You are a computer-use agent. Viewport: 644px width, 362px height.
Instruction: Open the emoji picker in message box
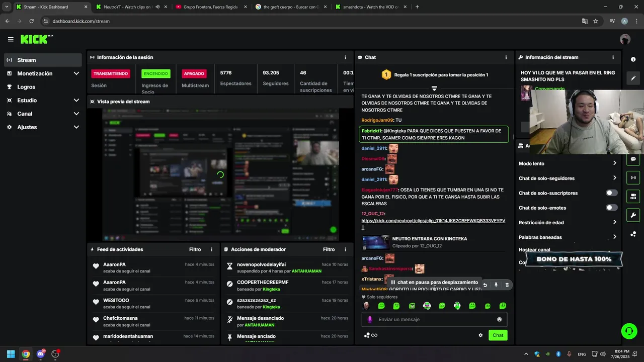point(499,319)
